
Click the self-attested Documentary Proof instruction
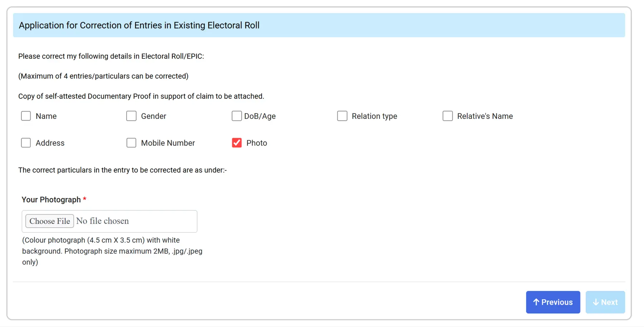(x=141, y=96)
